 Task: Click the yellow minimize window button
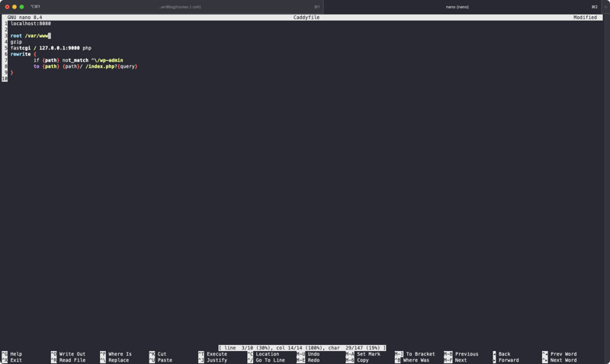pyautogui.click(x=14, y=7)
